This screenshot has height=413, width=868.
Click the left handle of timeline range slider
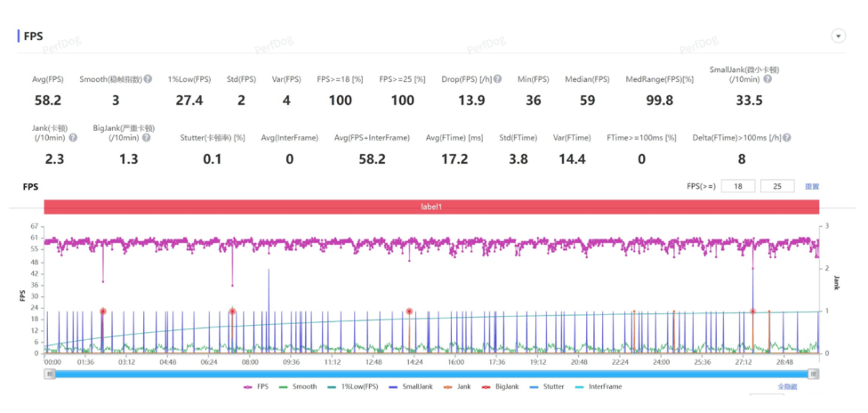pos(50,374)
